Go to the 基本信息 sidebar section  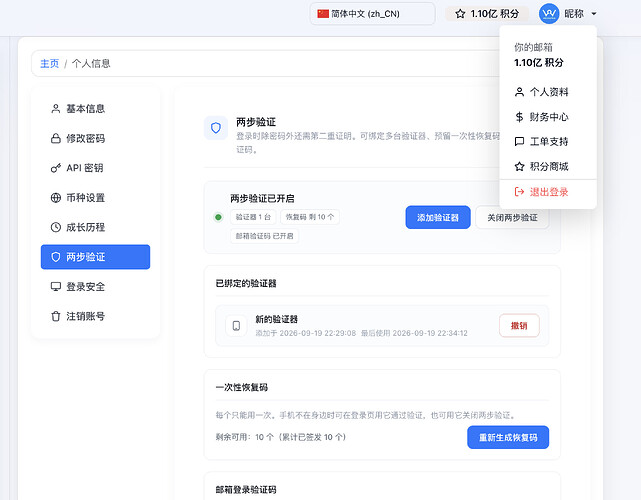pos(95,109)
